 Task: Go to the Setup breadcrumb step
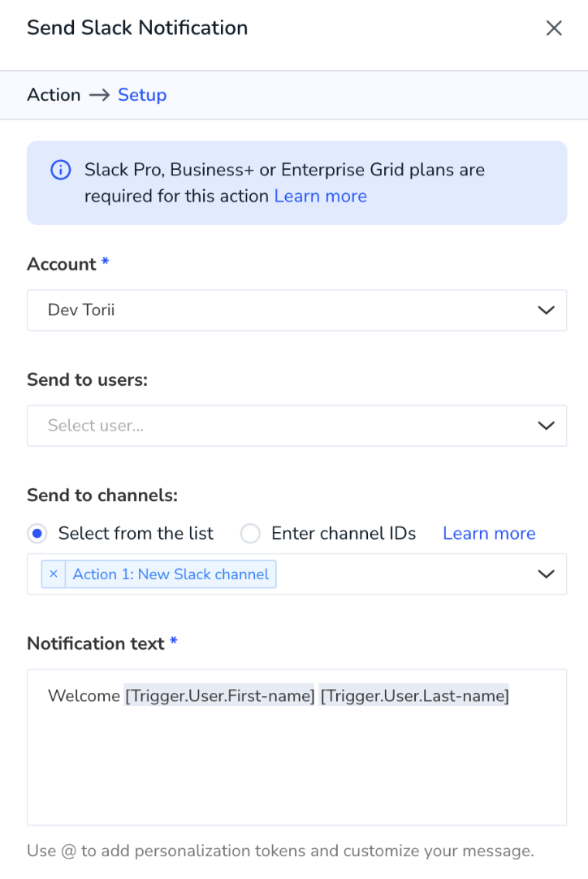(x=142, y=95)
